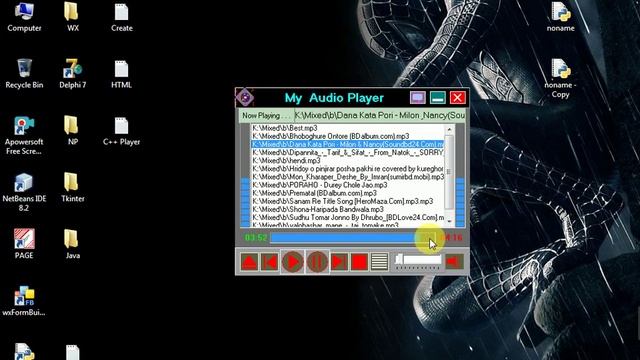640x360 pixels.
Task: Select the Java folder icon
Action: pyautogui.click(x=73, y=244)
